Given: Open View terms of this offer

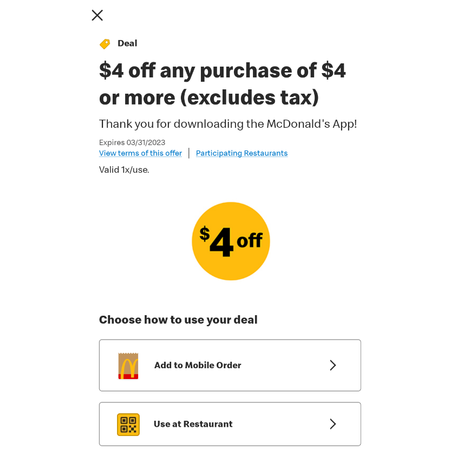Looking at the screenshot, I should pos(140,153).
